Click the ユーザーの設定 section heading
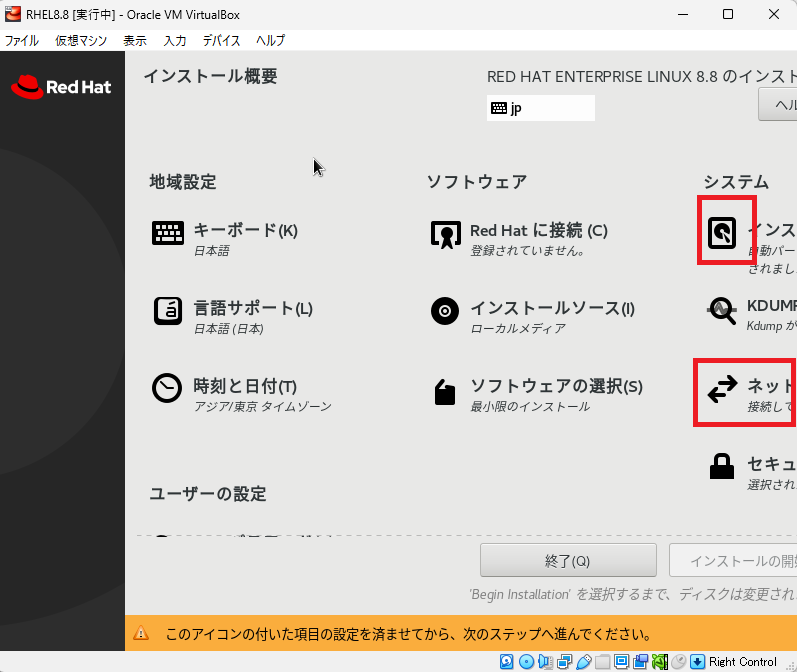 coord(208,494)
